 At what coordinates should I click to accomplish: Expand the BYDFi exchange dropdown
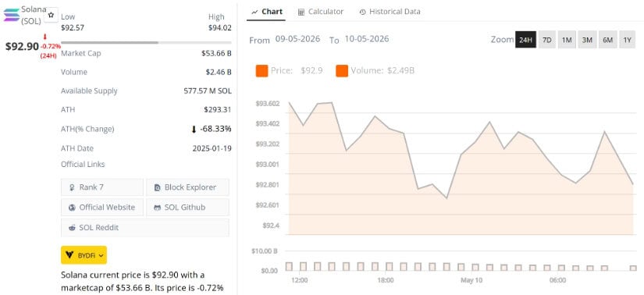pos(84,255)
